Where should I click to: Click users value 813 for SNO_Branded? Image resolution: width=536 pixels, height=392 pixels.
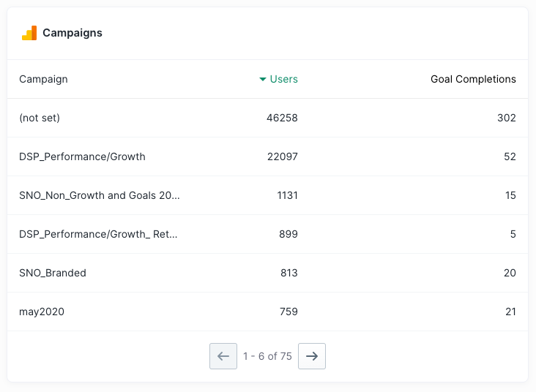(x=289, y=273)
